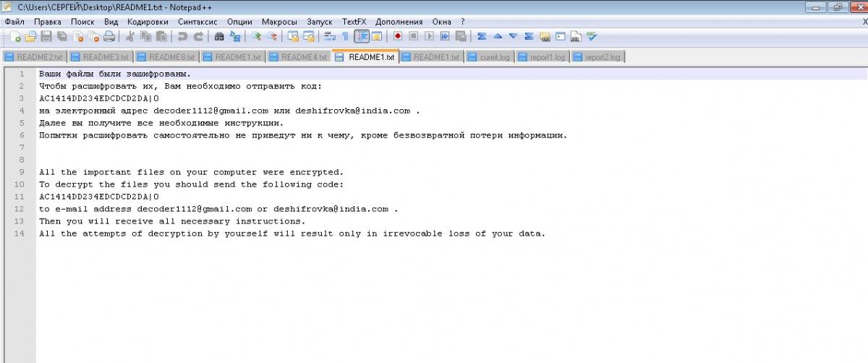Screen dimensions: 868x363
Task: Click line 14 about irrevocable loss of data
Action: pyautogui.click(x=292, y=234)
